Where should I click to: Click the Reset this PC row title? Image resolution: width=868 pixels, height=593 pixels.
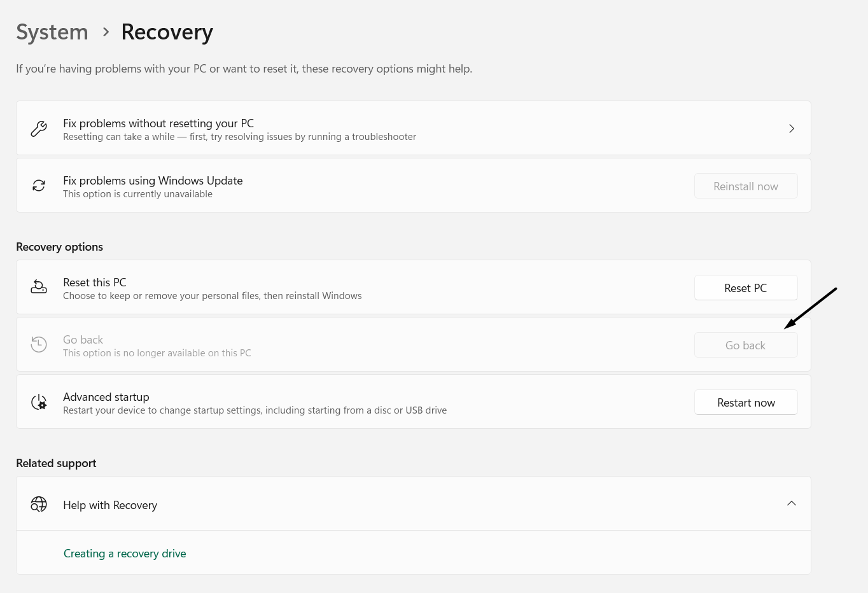95,283
